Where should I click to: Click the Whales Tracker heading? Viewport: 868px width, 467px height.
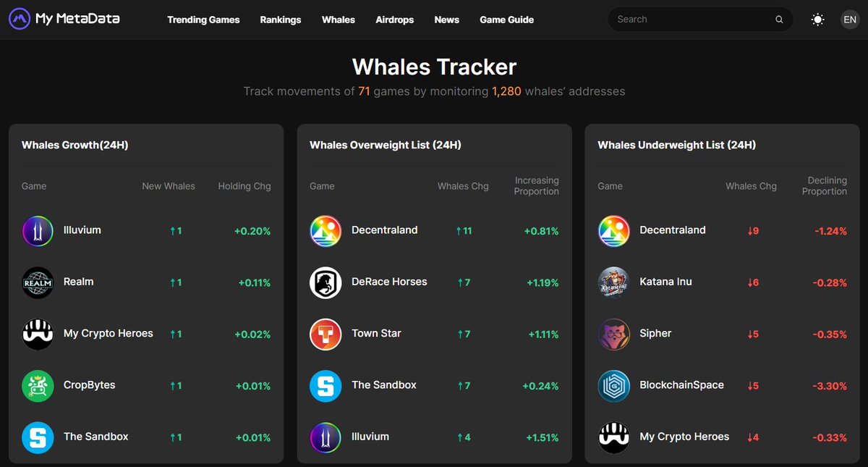pyautogui.click(x=434, y=67)
